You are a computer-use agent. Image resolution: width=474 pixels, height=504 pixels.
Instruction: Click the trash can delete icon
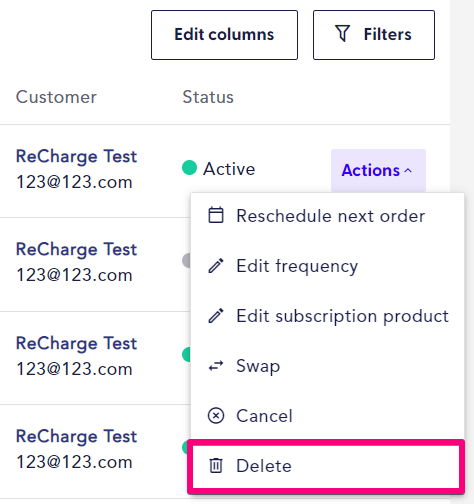[216, 466]
